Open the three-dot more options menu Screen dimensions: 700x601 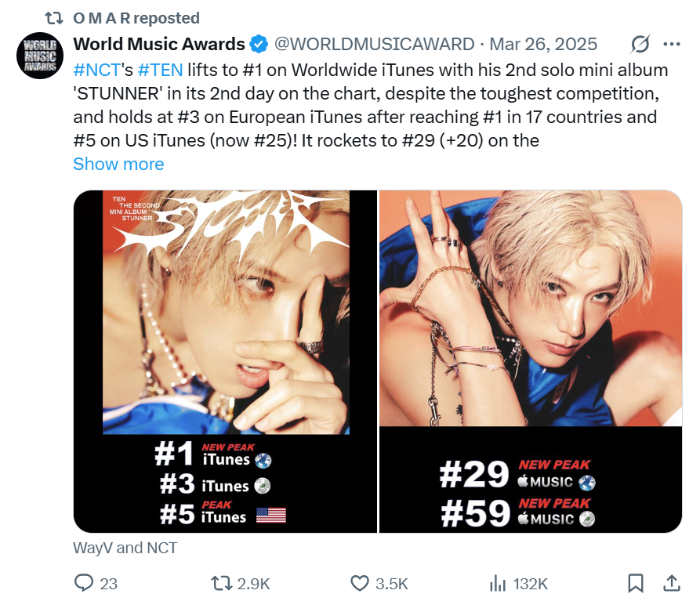[672, 44]
